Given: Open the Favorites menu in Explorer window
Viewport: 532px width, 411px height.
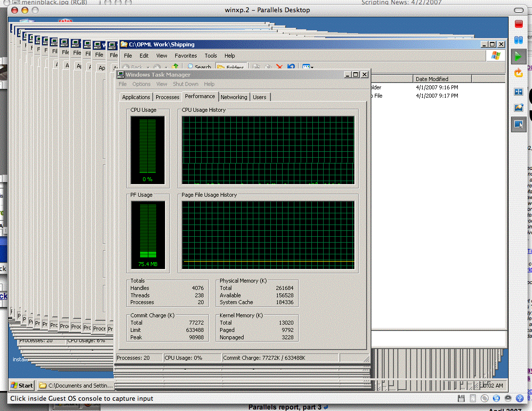Looking at the screenshot, I should pos(185,56).
